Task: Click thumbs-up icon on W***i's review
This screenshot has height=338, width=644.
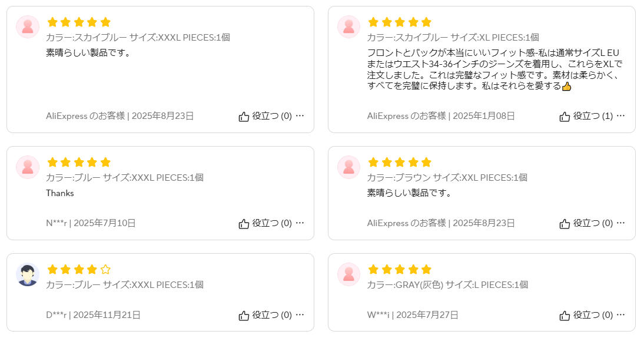Action: tap(565, 316)
